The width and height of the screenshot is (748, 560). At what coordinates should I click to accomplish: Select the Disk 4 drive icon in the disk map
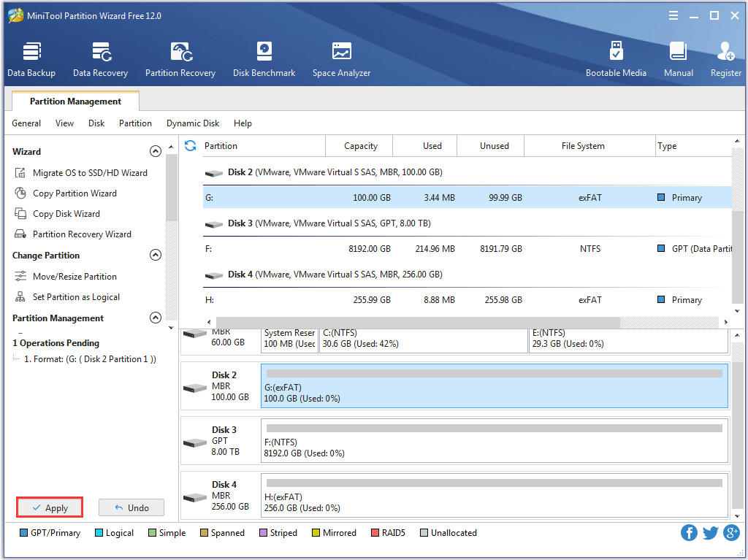coord(194,497)
